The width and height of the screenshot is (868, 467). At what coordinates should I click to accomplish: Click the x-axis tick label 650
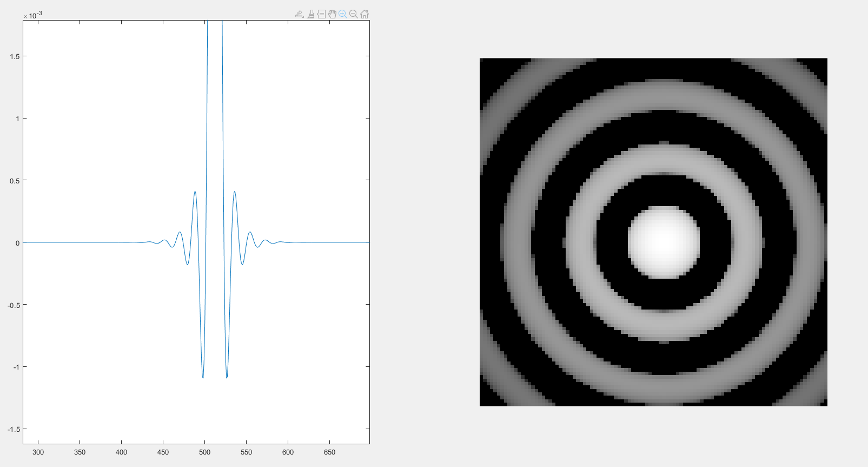329,452
